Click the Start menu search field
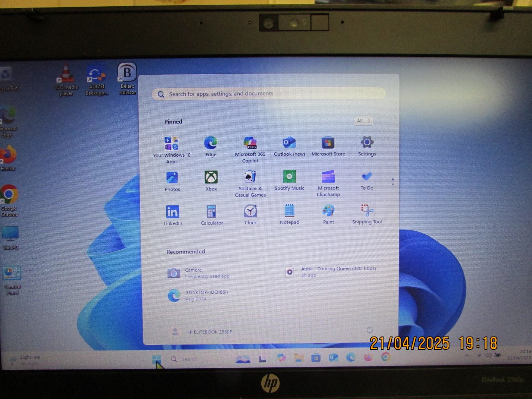 pos(269,94)
